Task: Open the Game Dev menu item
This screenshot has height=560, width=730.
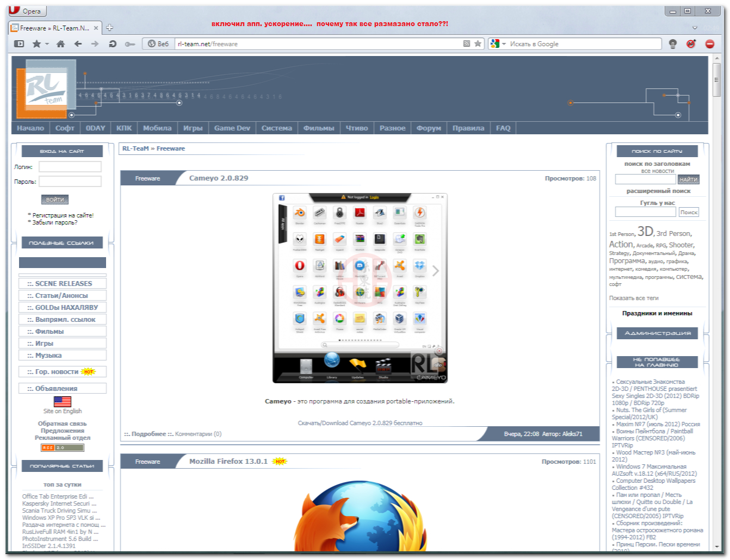Action: click(232, 128)
